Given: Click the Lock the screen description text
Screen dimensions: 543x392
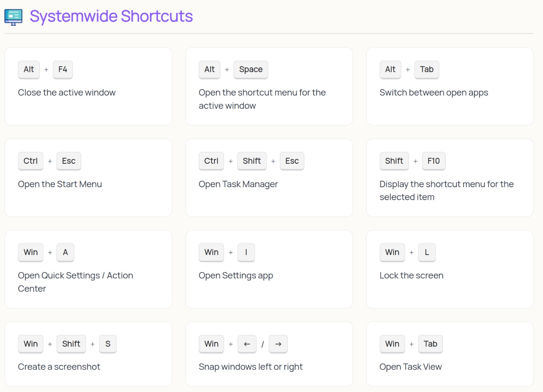Looking at the screenshot, I should pyautogui.click(x=411, y=275).
